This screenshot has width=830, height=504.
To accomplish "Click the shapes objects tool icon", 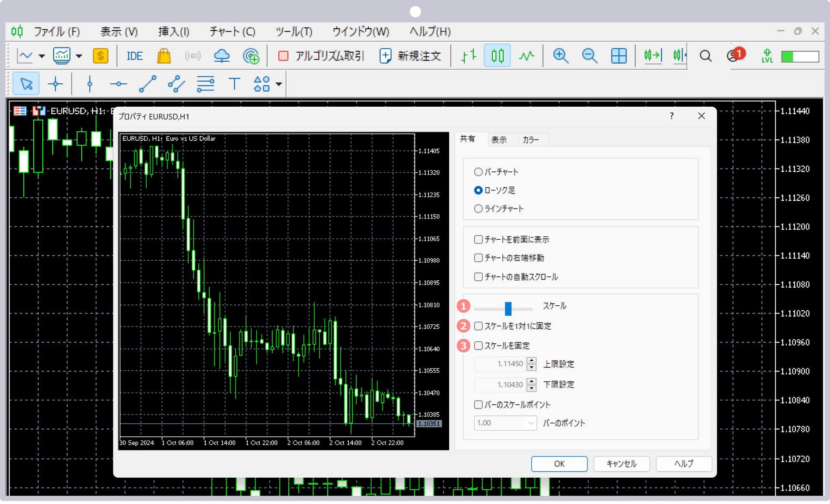I will point(262,84).
